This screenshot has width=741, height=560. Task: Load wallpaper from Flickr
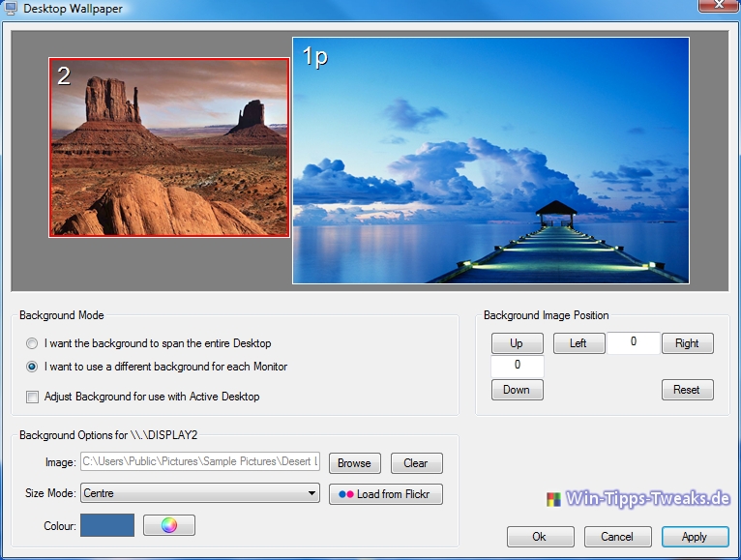click(x=386, y=494)
